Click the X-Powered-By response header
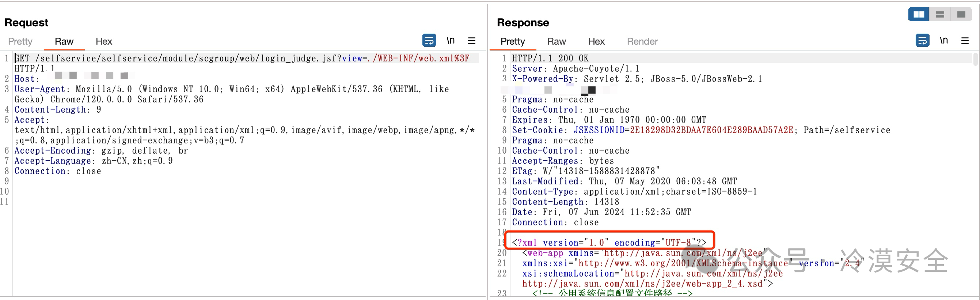Screen dimensions: 980x300 637,79
